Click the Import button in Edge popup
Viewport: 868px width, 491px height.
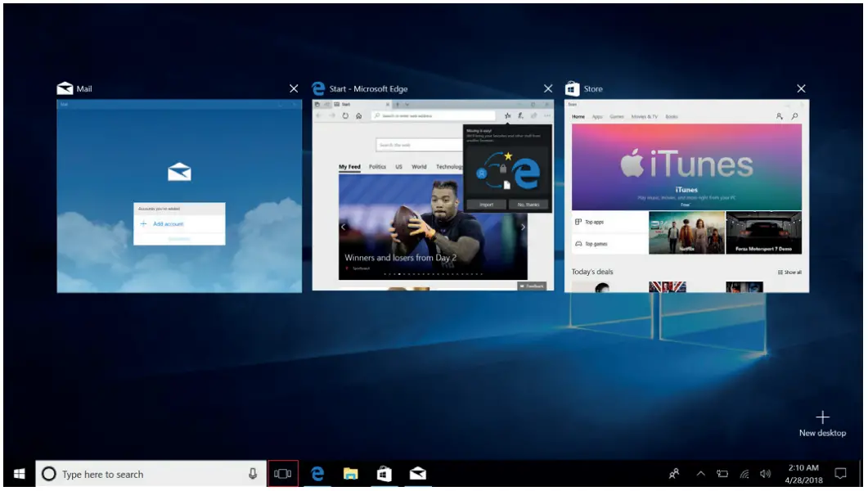[487, 204]
